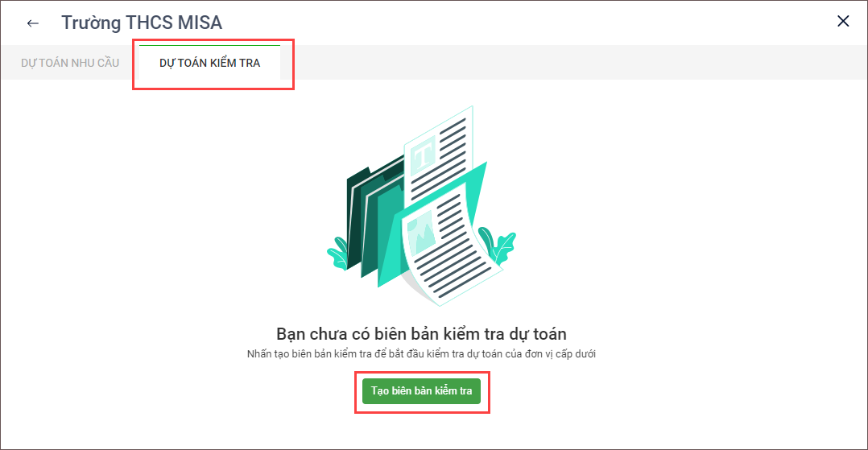
Task: Click the word Trường in the header title
Action: click(x=91, y=23)
